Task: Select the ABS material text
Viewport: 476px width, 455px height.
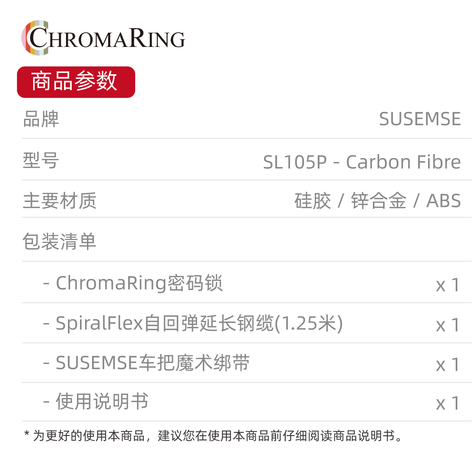Action: point(444,201)
